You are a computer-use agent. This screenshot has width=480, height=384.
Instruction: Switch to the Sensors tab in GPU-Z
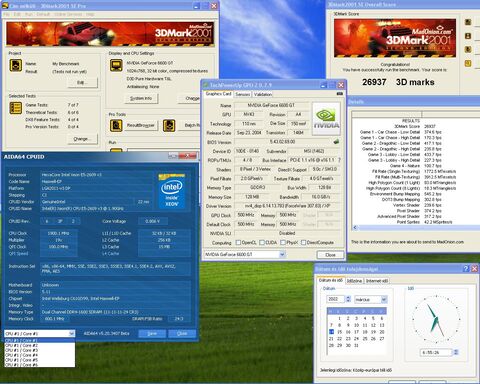[x=242, y=94]
